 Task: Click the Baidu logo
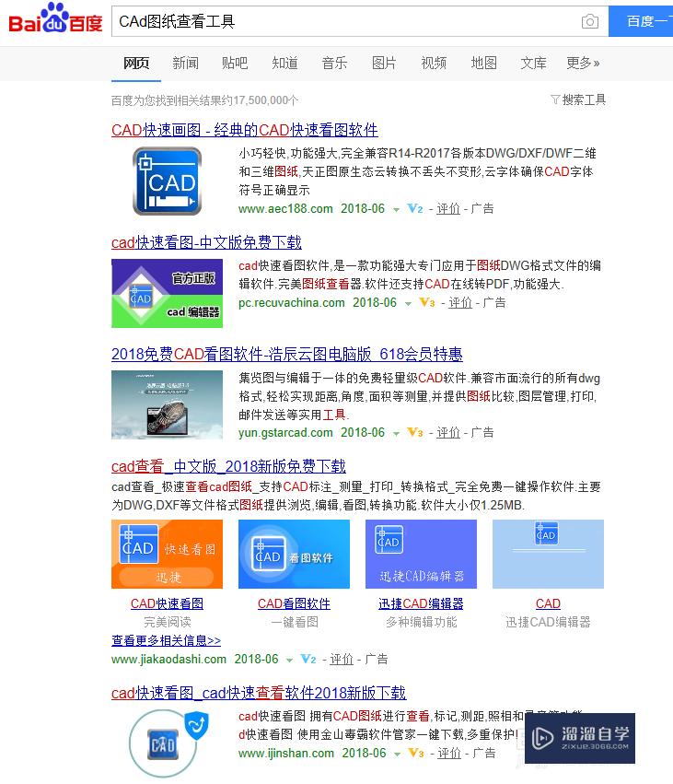coord(55,18)
